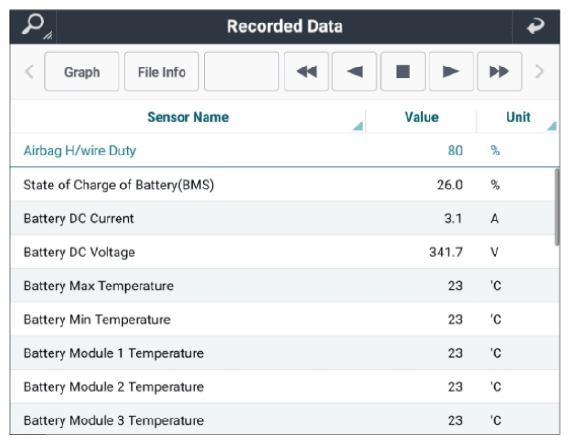
Task: Select the Battery DC Voltage row
Action: tap(282, 252)
